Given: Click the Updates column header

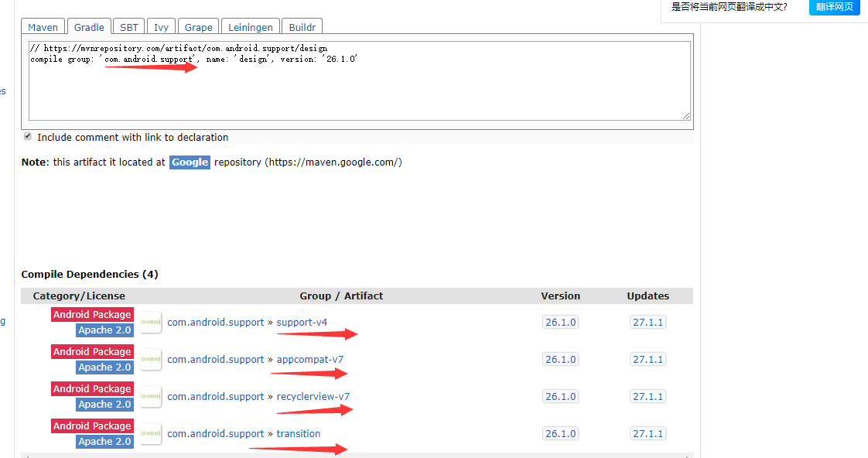Looking at the screenshot, I should click(648, 296).
